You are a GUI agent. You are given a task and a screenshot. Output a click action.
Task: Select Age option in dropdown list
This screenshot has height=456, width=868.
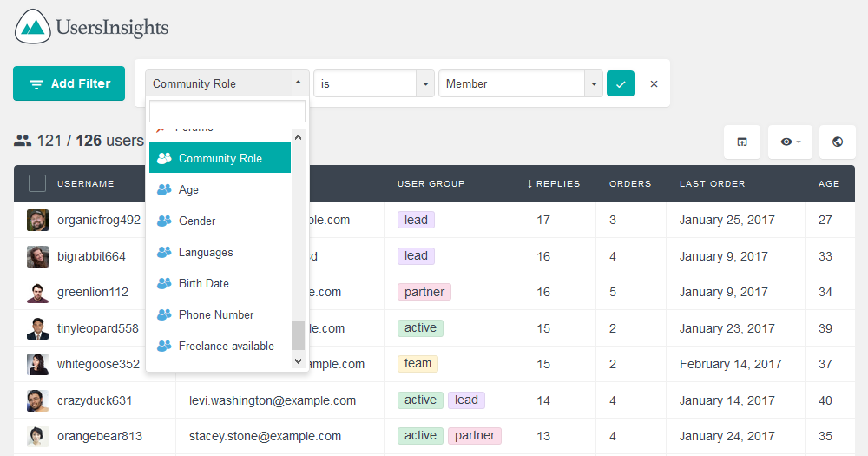220,189
